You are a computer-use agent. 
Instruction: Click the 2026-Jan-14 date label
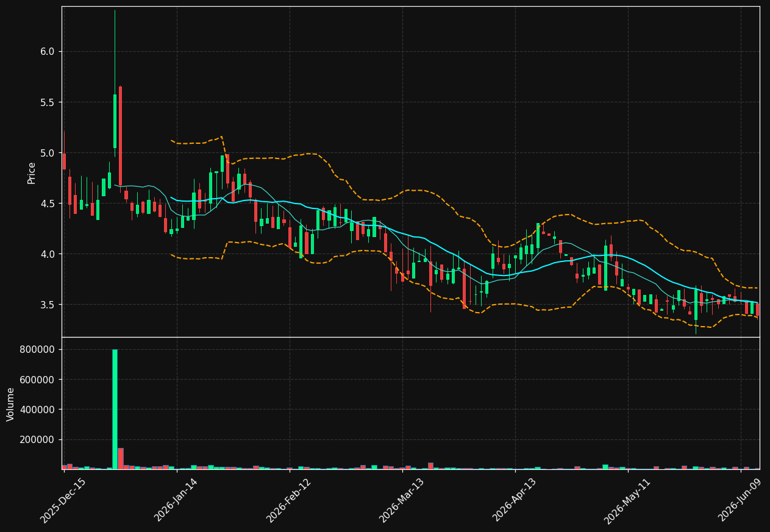tap(176, 500)
